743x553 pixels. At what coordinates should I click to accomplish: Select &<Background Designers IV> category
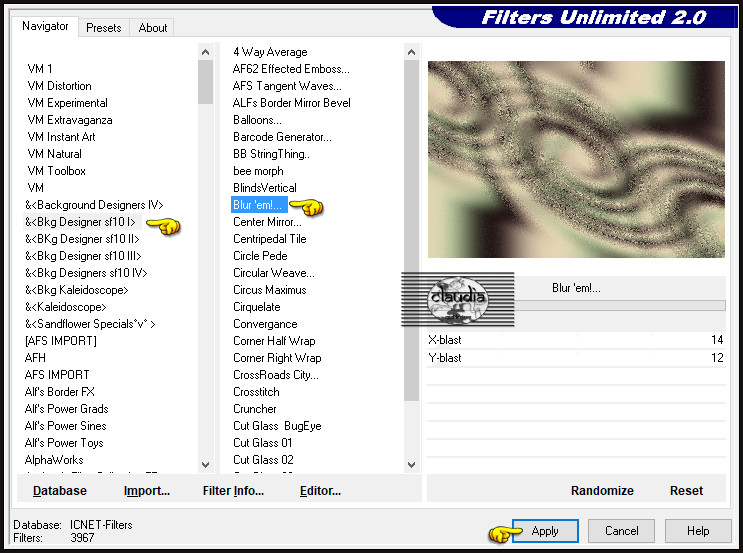[x=94, y=205]
